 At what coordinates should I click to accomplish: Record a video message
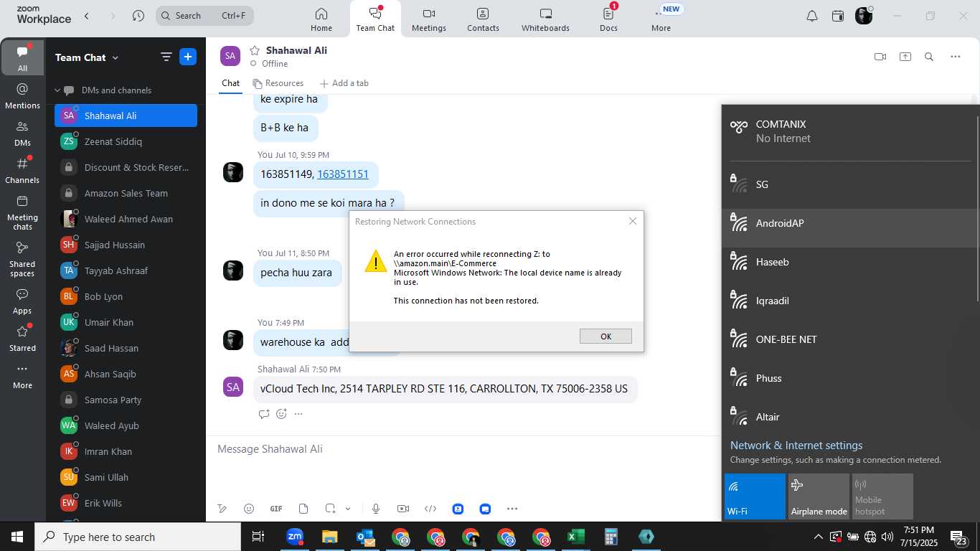(x=403, y=509)
